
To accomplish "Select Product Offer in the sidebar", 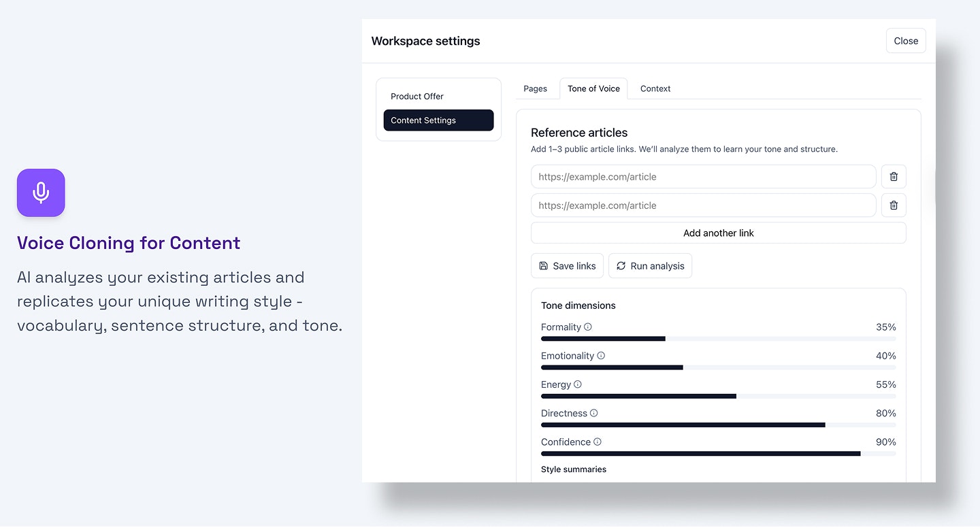I will point(416,96).
